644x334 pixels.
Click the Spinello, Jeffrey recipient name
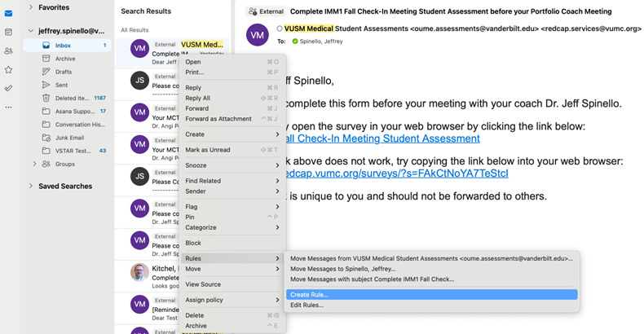[321, 42]
